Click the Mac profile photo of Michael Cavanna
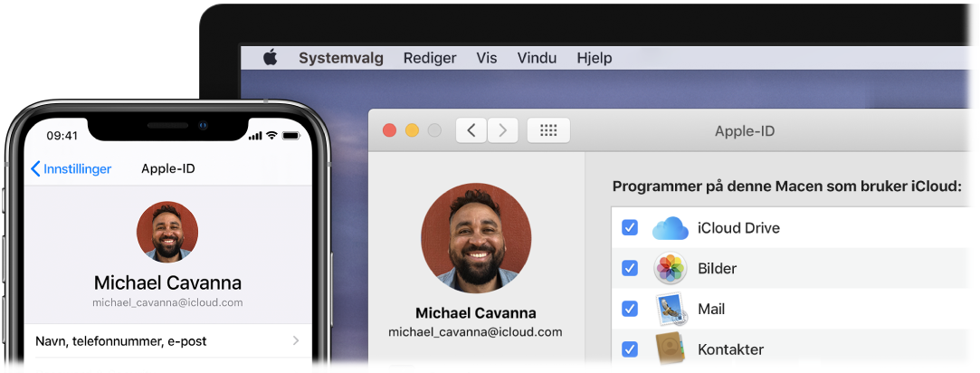Screen dimensions: 980x373 click(476, 238)
